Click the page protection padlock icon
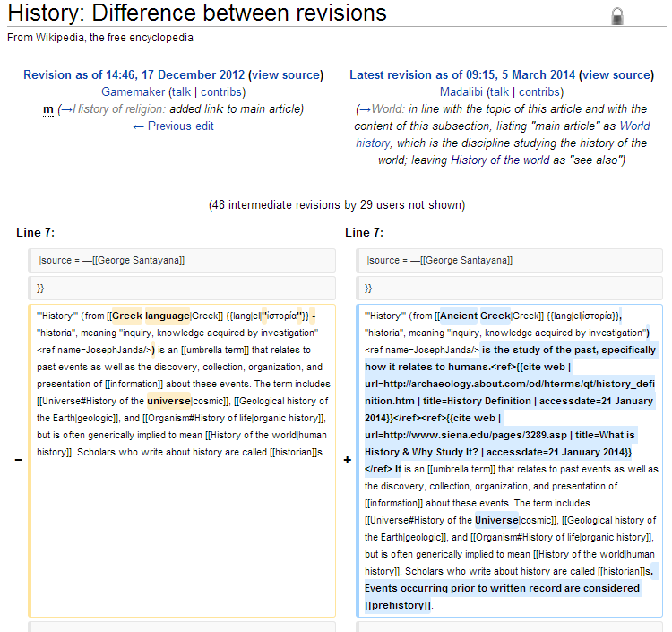672x632 pixels. point(617,16)
